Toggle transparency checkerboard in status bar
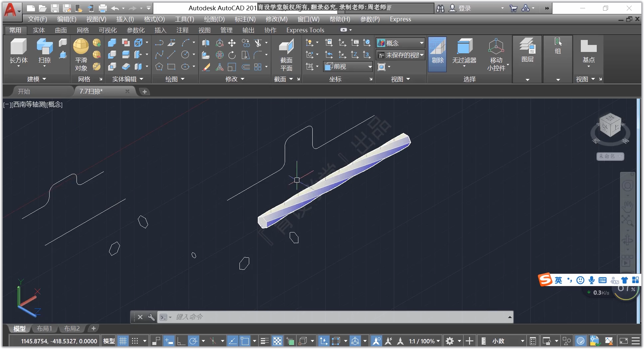This screenshot has width=644, height=349. pos(277,341)
